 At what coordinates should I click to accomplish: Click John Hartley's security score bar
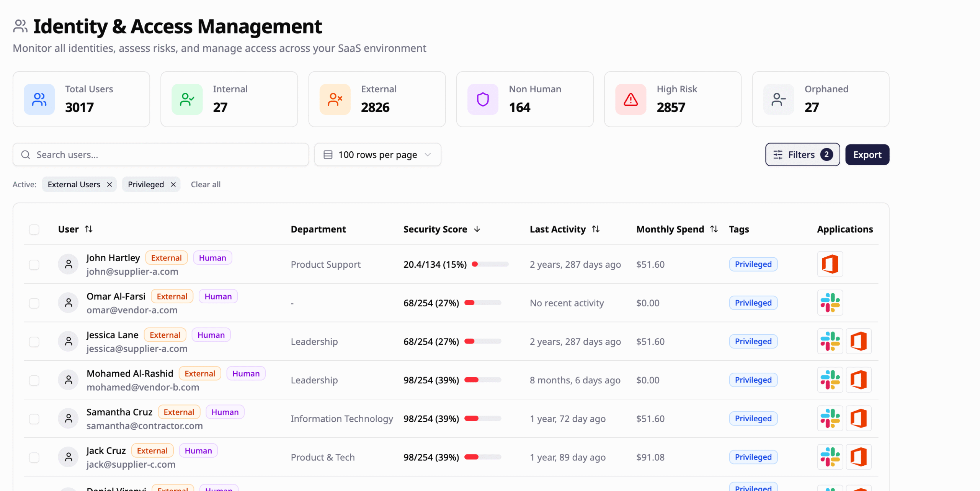(490, 264)
